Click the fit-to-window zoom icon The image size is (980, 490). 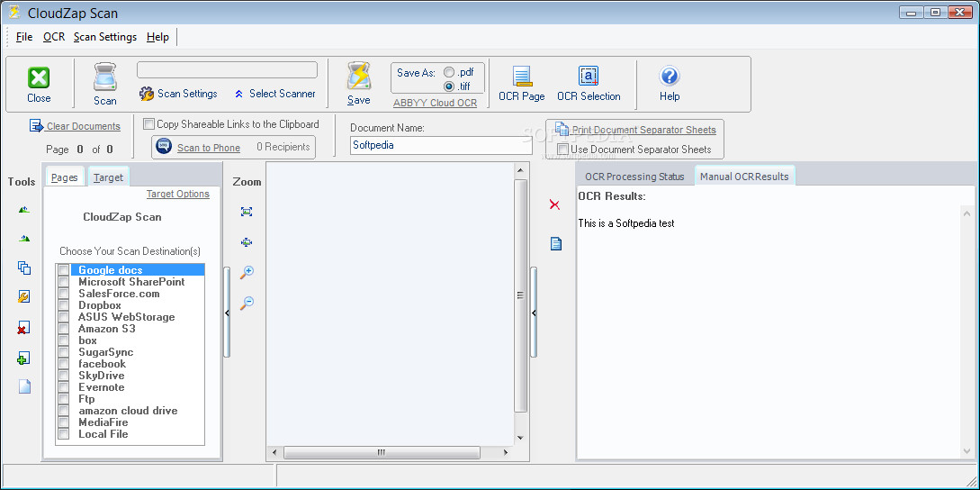[x=247, y=213]
